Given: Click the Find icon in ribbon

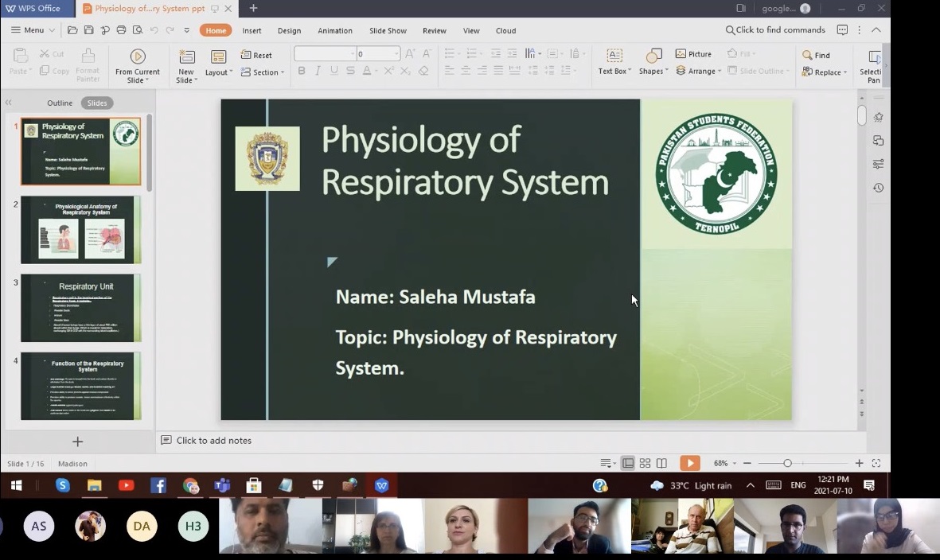Looking at the screenshot, I should [x=808, y=56].
